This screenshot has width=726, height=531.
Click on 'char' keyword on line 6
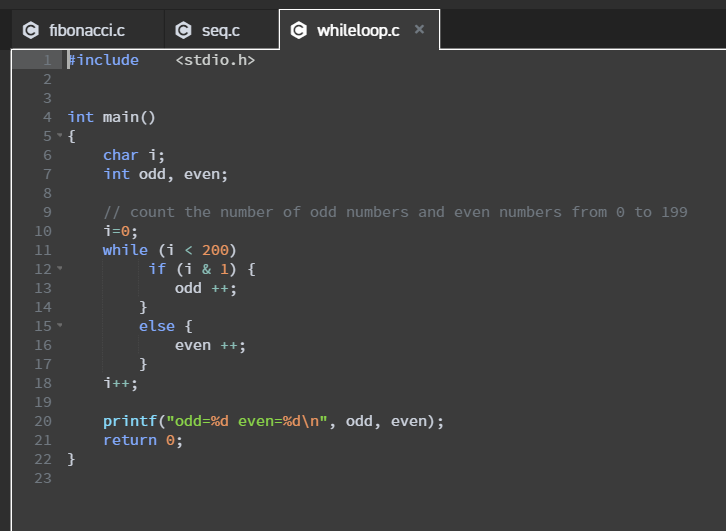[120, 155]
